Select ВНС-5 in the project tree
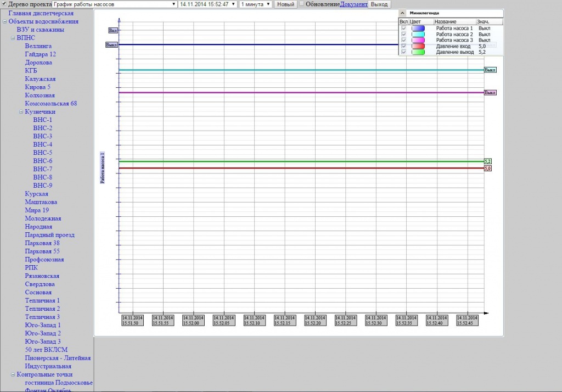562x392 pixels. 43,153
